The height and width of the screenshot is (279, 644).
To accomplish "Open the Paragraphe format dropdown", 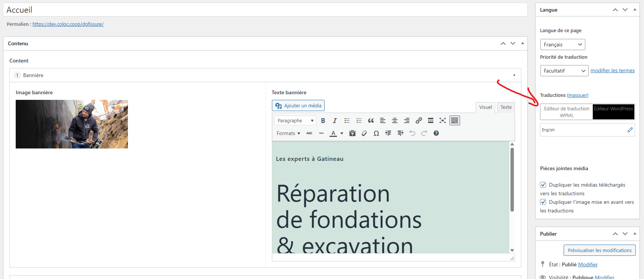I will [x=295, y=120].
